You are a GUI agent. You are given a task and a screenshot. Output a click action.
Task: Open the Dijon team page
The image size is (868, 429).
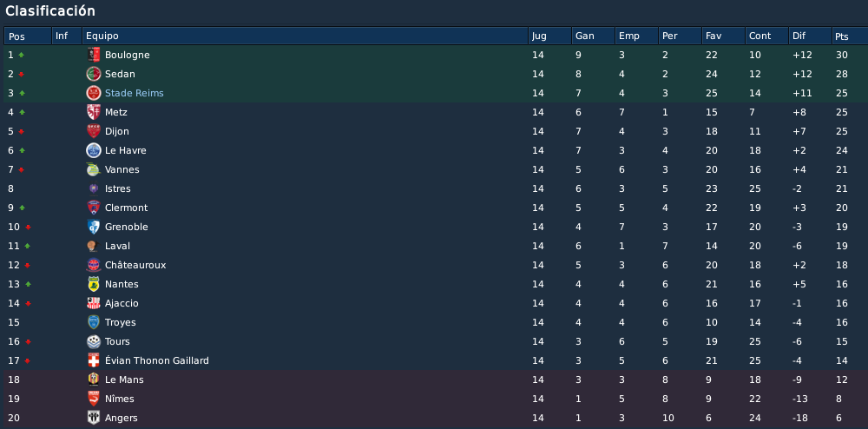point(117,131)
